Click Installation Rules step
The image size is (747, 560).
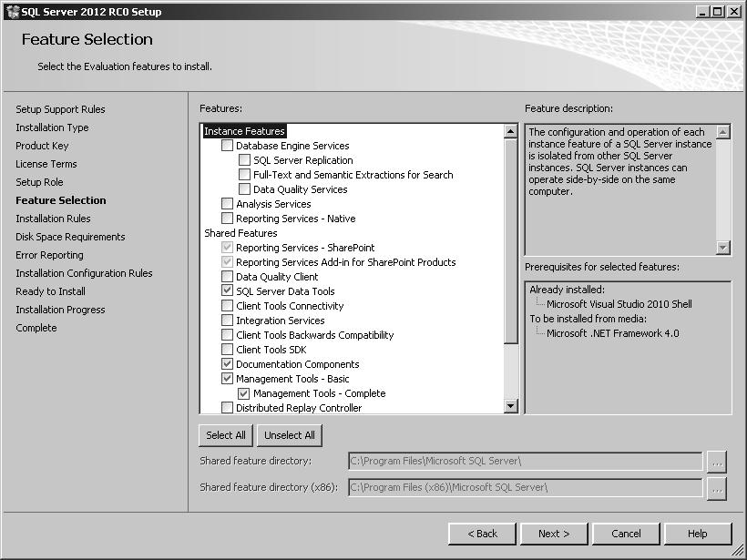(53, 219)
